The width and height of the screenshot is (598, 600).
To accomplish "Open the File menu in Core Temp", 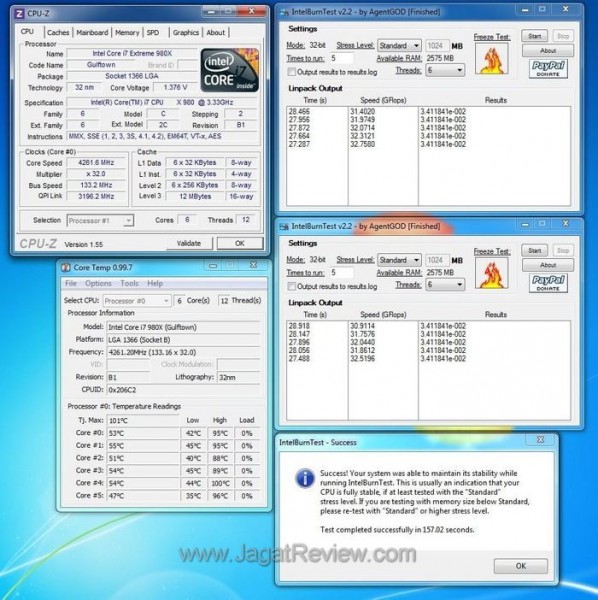I will point(71,283).
